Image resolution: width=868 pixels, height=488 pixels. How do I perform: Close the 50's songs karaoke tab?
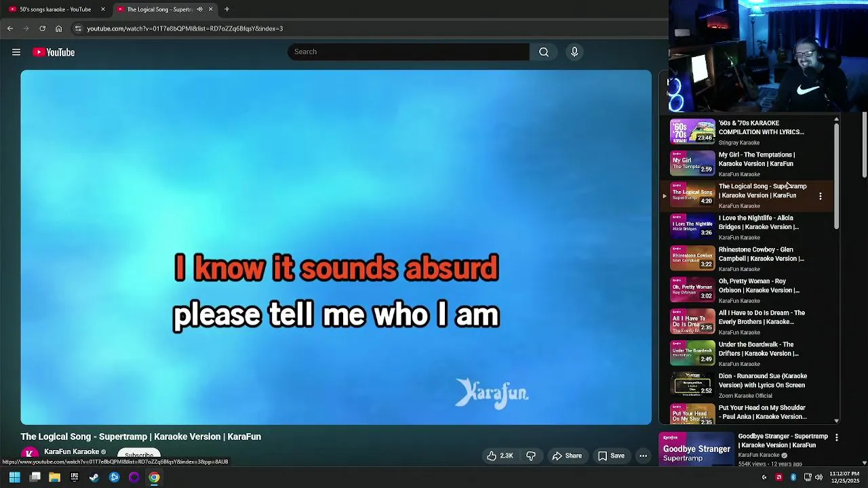tap(103, 9)
